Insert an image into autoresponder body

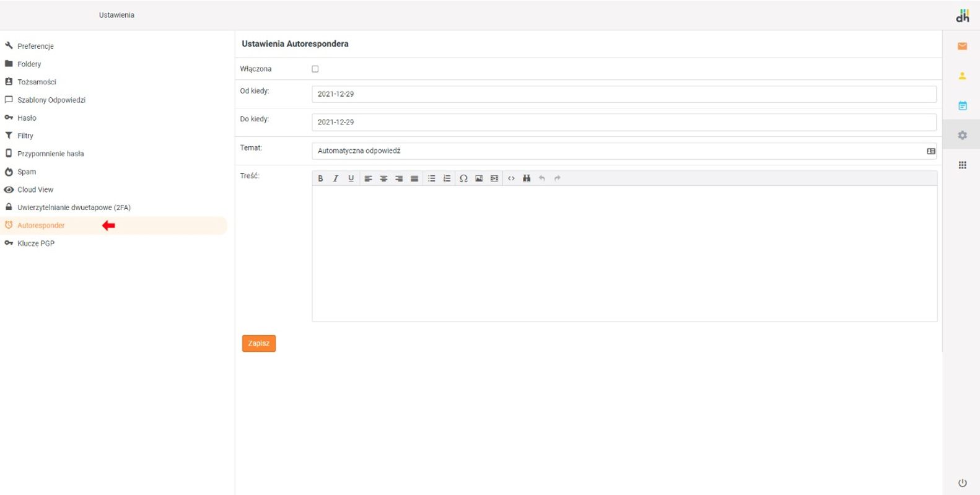[x=479, y=178]
